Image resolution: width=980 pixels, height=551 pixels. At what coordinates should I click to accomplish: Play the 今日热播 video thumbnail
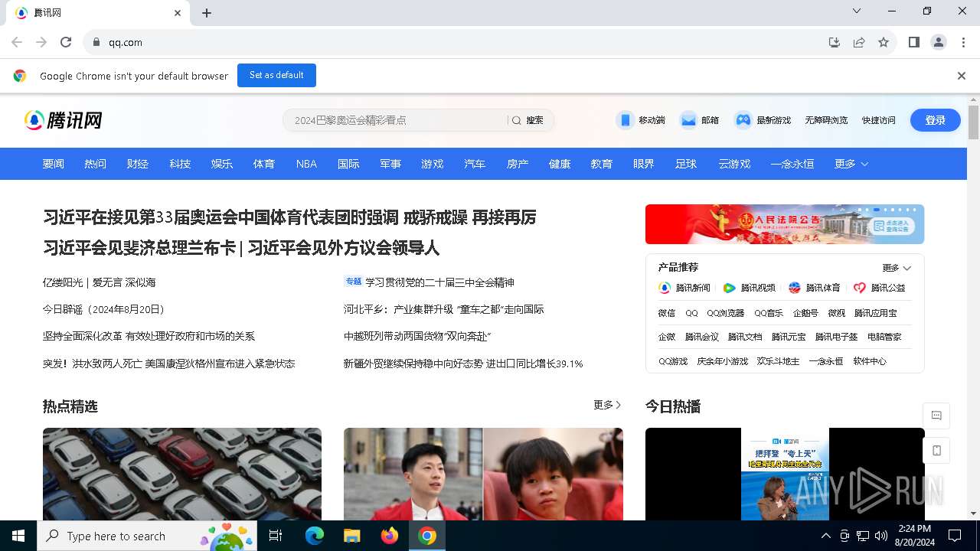[x=785, y=474]
